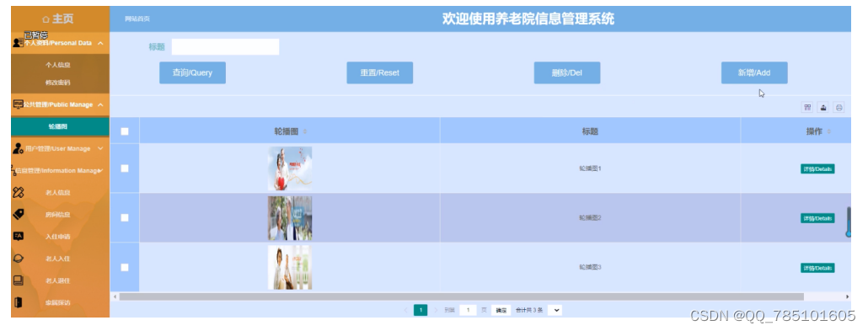This screenshot has height=331, width=868.
Task: Click the print icon above table
Action: pos(839,107)
